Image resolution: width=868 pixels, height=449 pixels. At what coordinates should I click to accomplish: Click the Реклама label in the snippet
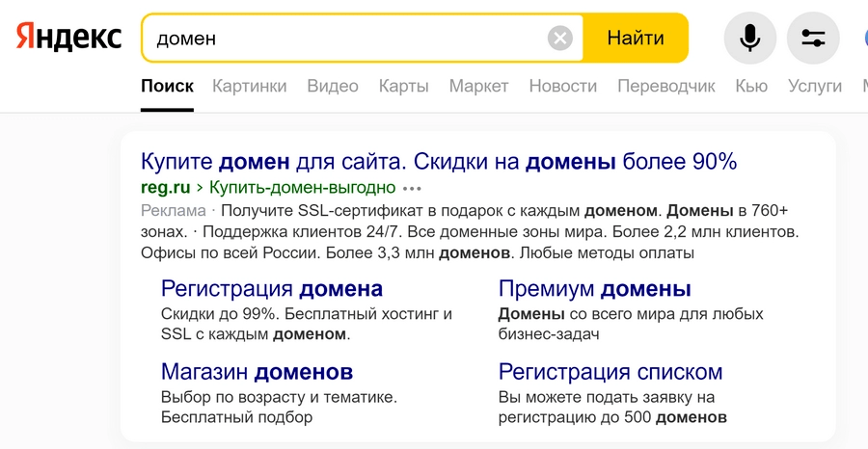pyautogui.click(x=174, y=211)
